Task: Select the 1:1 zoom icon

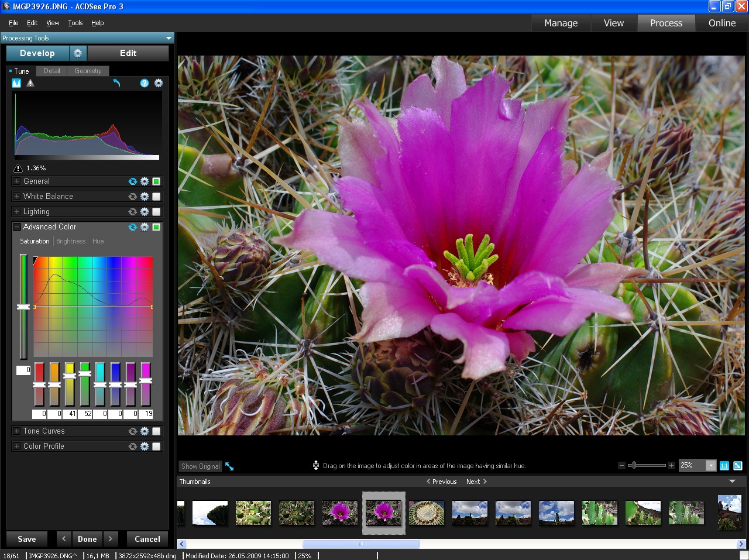Action: (x=724, y=465)
